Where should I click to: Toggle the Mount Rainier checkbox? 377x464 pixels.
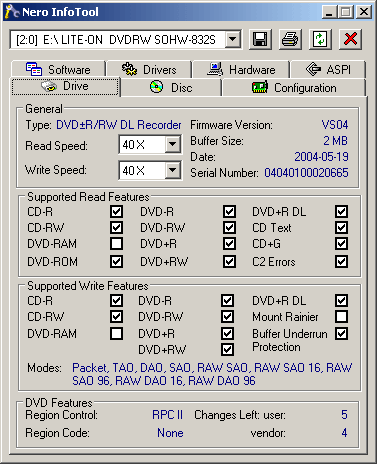pyautogui.click(x=342, y=316)
